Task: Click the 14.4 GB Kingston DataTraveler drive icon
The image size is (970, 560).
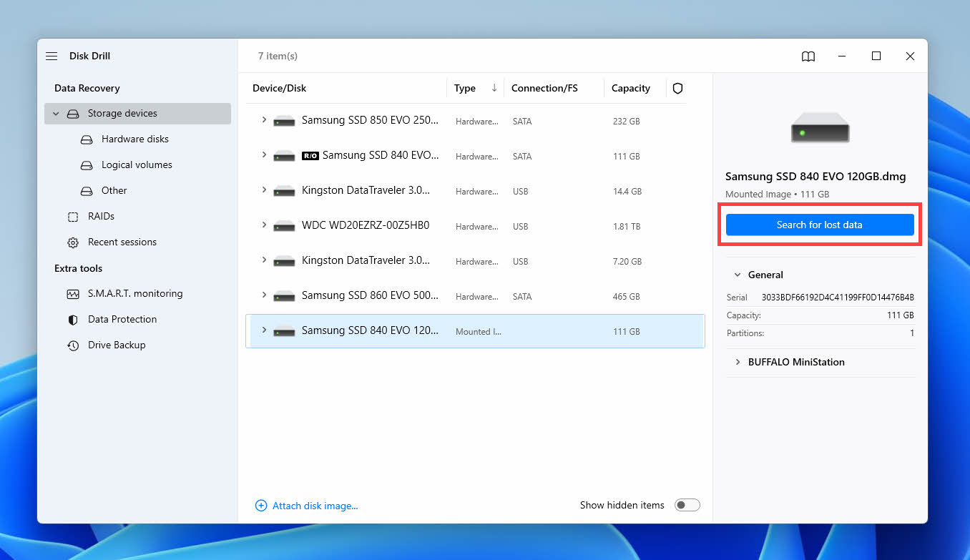Action: [x=284, y=191]
